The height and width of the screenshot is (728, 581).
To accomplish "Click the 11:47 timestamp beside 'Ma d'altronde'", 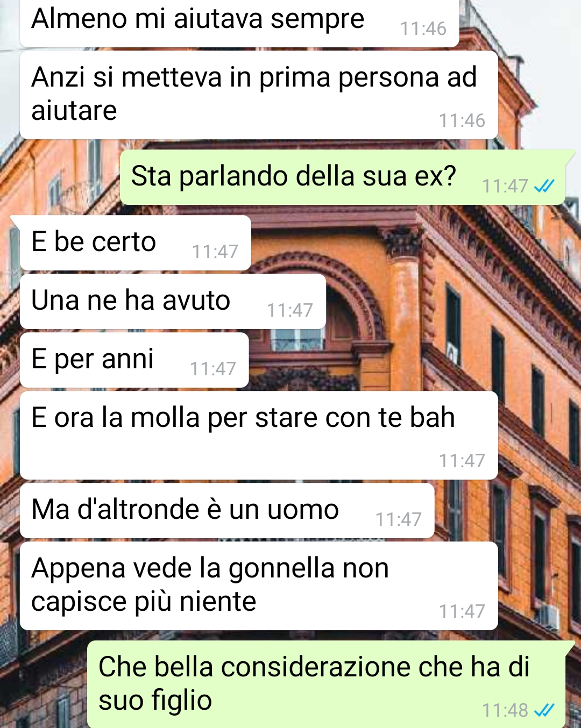I will tap(399, 519).
